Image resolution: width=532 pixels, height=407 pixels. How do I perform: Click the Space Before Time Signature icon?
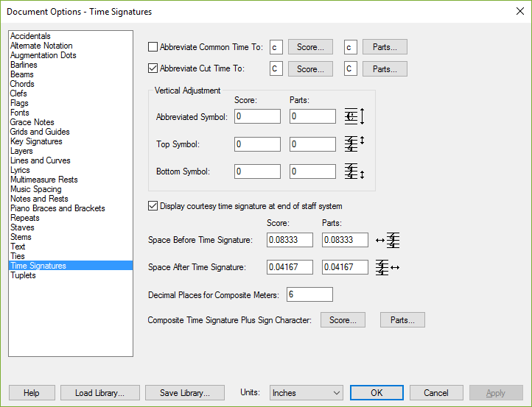click(388, 240)
